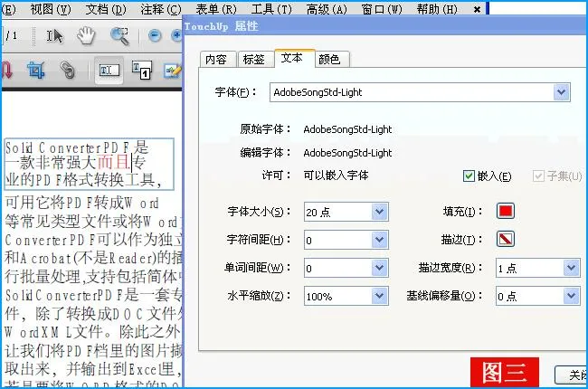Click the 20 点 font size field
The width and height of the screenshot is (588, 389).
tap(337, 212)
